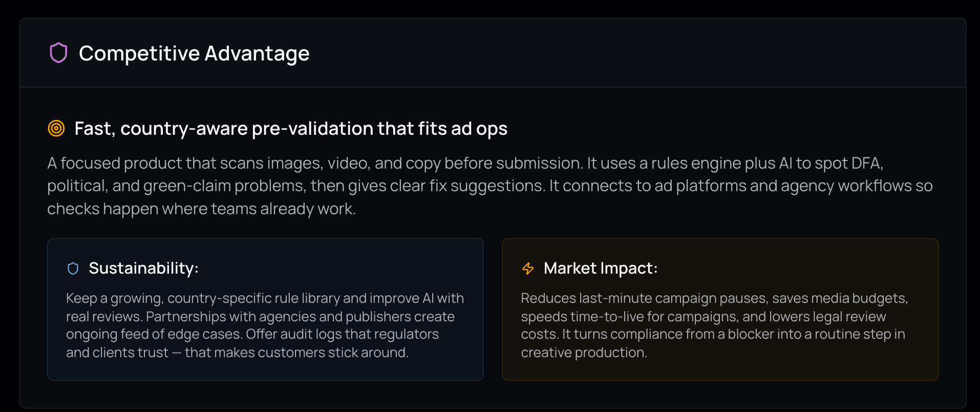Click the lightning bolt icon beside Market Impact

[x=528, y=269]
